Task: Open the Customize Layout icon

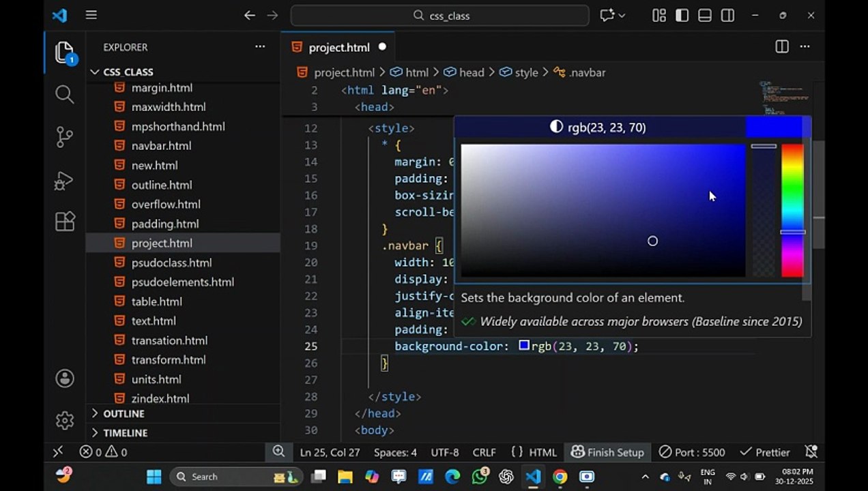Action: tap(659, 15)
